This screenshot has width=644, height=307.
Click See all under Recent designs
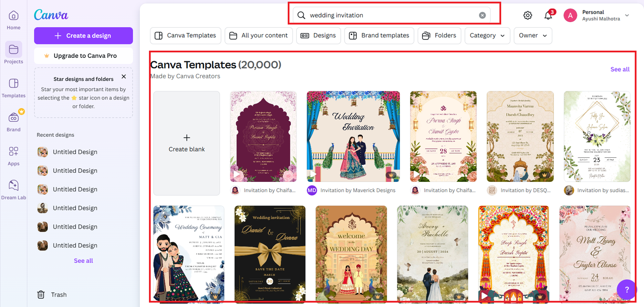[x=84, y=261]
